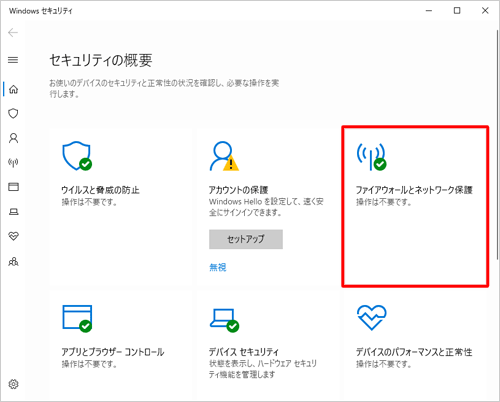Image resolution: width=500 pixels, height=402 pixels.
Task: Select the Home icon in sidebar
Action: [13, 89]
